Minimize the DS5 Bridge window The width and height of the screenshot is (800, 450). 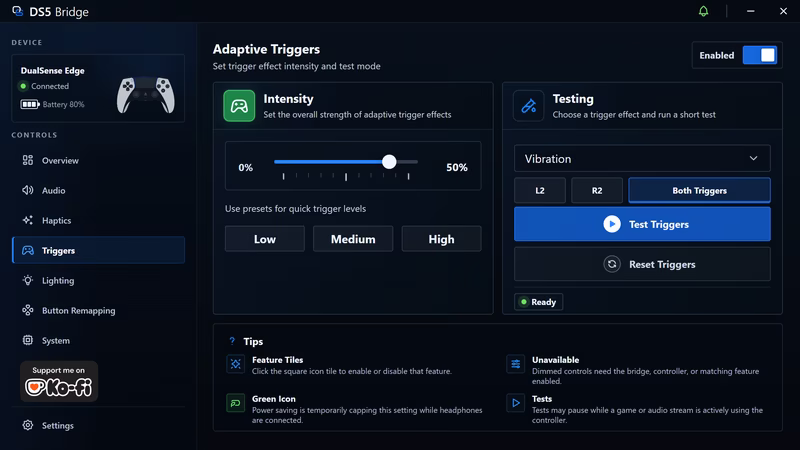(751, 11)
